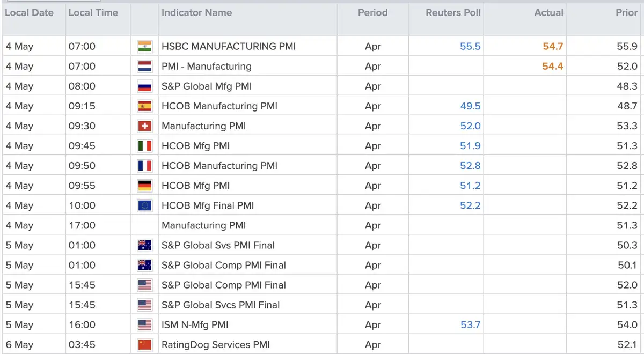
Task: Select HCOB Manufacturing PMI at 09:50
Action: tap(219, 166)
